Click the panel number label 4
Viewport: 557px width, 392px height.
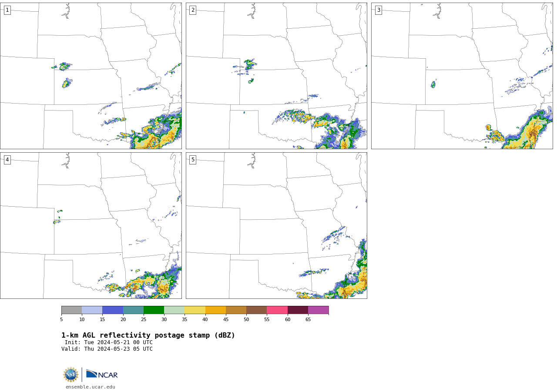pos(7,160)
